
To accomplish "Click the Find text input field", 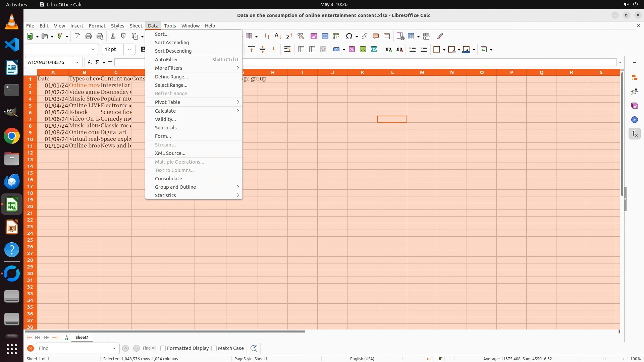I will 72,348.
